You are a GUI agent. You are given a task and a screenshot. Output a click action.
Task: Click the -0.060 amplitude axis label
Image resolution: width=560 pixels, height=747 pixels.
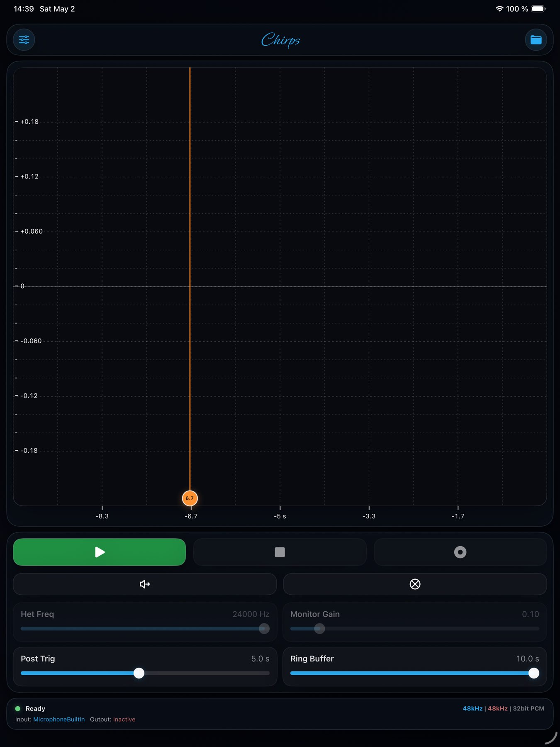31,341
